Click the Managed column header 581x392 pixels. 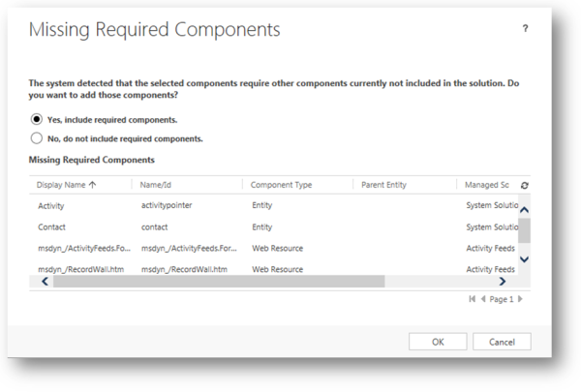tap(487, 184)
